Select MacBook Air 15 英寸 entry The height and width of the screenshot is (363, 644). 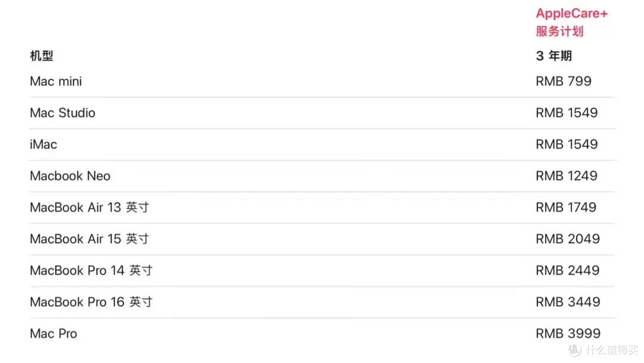coord(89,239)
